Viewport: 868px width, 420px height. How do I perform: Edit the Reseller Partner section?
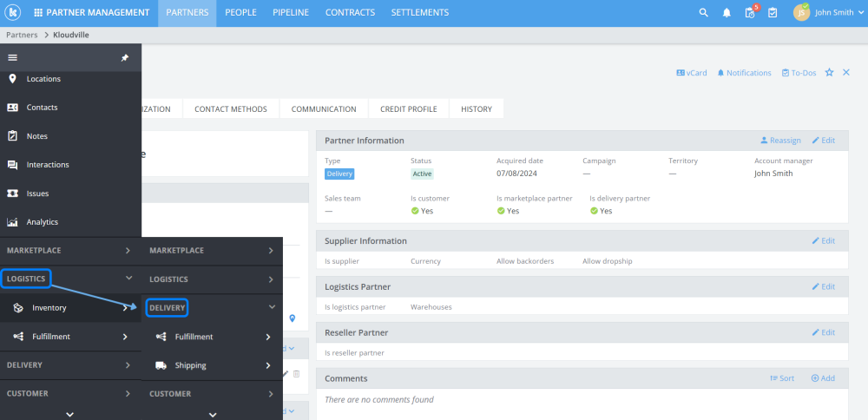823,332
